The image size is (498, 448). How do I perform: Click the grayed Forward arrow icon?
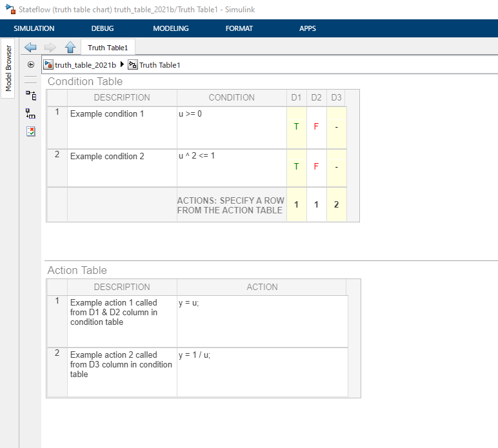50,47
